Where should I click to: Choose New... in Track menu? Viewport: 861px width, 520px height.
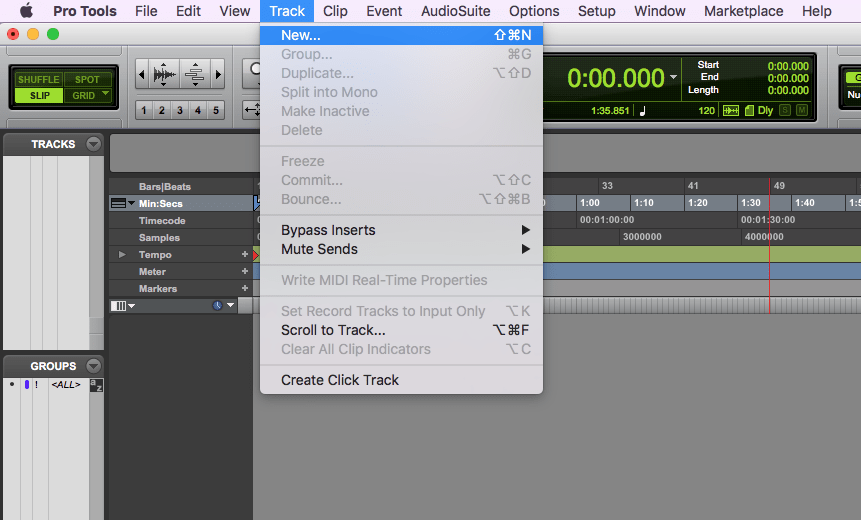click(401, 35)
